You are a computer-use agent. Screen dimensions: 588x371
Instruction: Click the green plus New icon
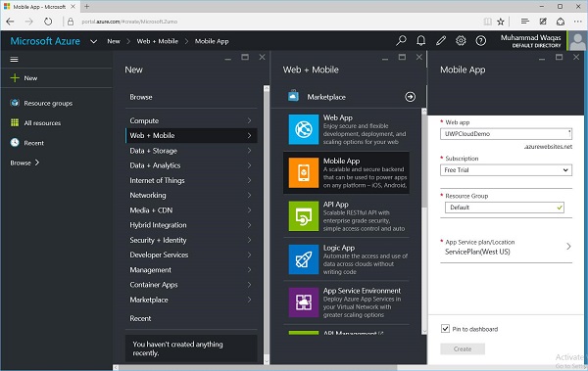coord(15,78)
